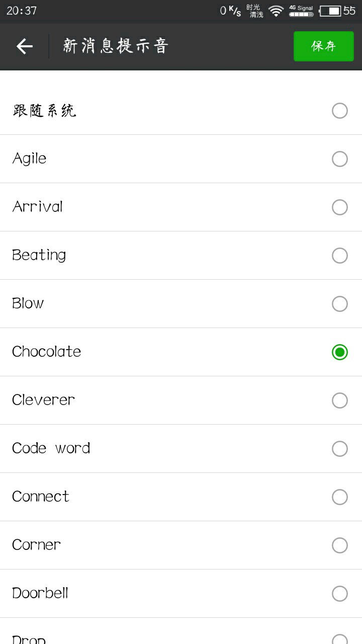Image resolution: width=362 pixels, height=644 pixels.
Task: Choose the Cleverer radio button
Action: pyautogui.click(x=340, y=400)
